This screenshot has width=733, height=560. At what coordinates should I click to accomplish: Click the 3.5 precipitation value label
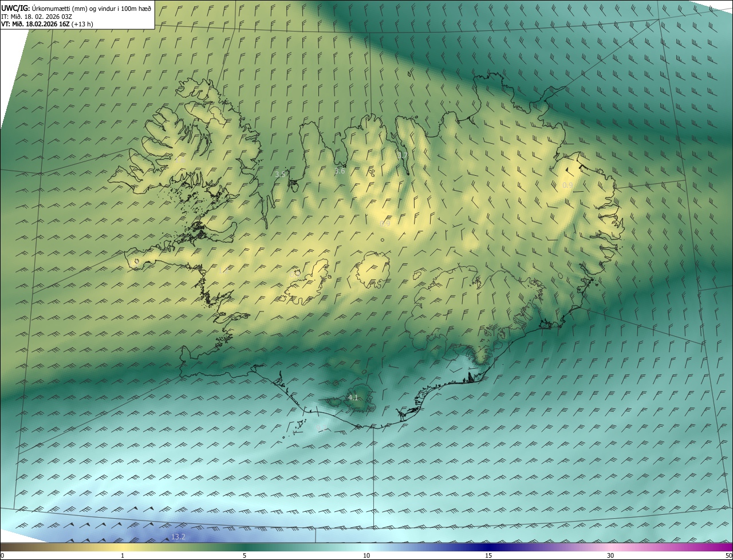[x=280, y=174]
